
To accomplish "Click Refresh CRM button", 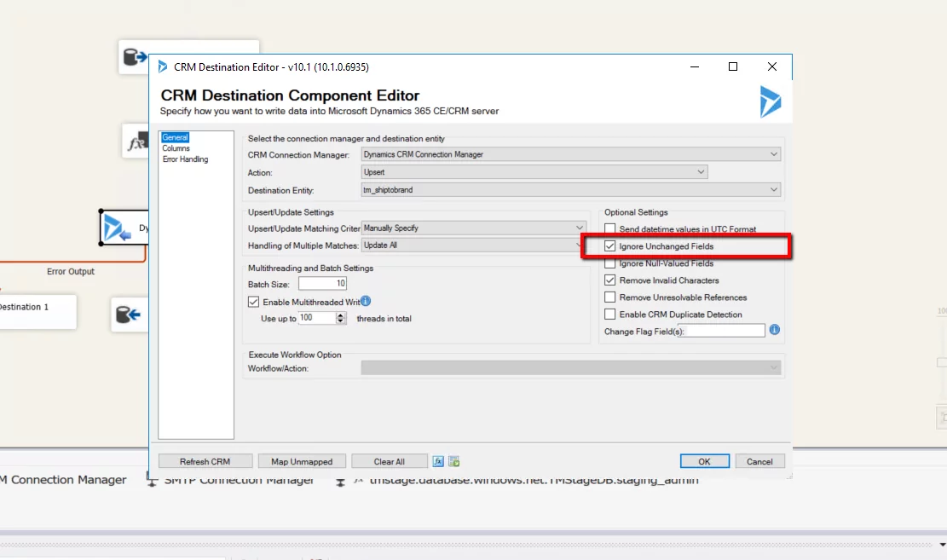I will pos(205,461).
